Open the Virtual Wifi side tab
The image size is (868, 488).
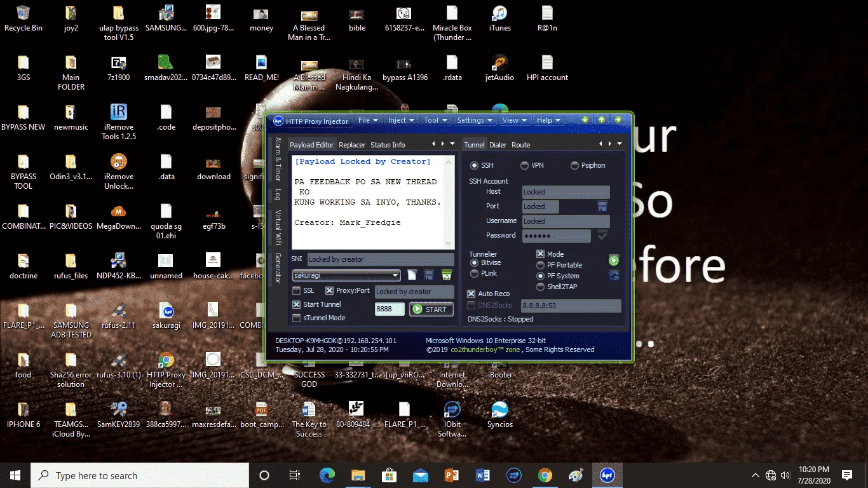(x=278, y=227)
